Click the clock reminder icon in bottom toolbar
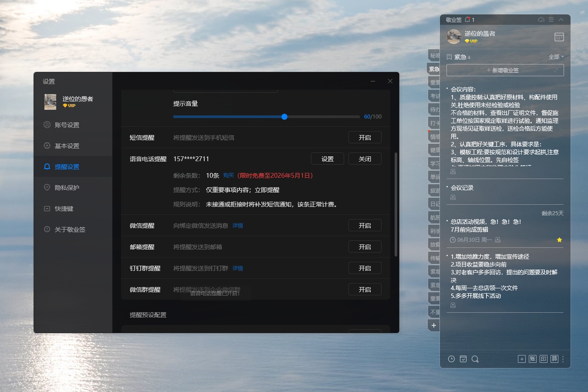The width and height of the screenshot is (588, 392). [x=451, y=359]
